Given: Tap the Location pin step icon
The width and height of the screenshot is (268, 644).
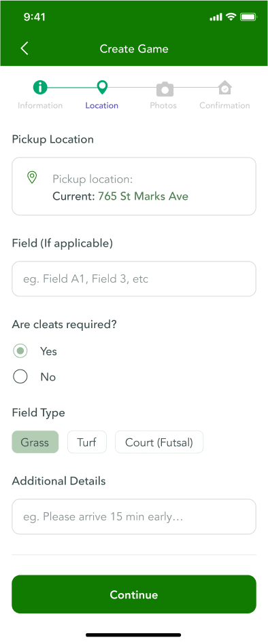Looking at the screenshot, I should click(x=102, y=87).
